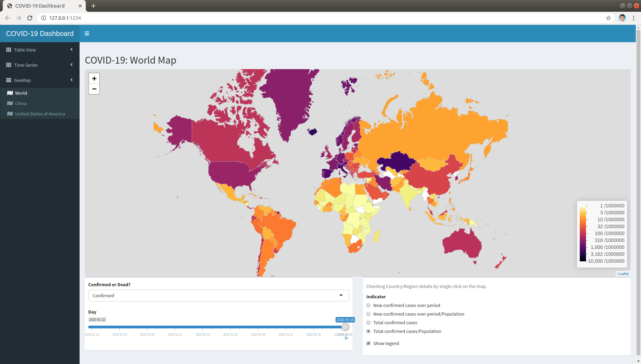This screenshot has width=641, height=364.
Task: Go forward in browser history
Action: pyautogui.click(x=19, y=18)
